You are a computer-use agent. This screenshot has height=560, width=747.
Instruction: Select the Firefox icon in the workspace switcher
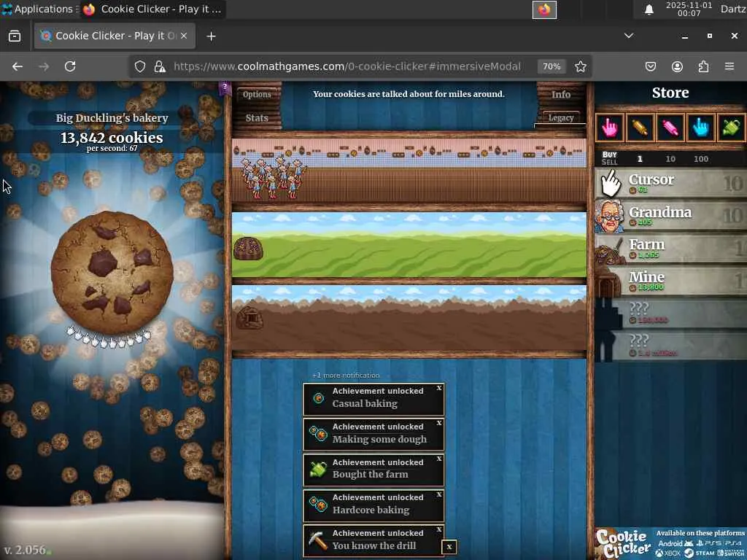544,9
